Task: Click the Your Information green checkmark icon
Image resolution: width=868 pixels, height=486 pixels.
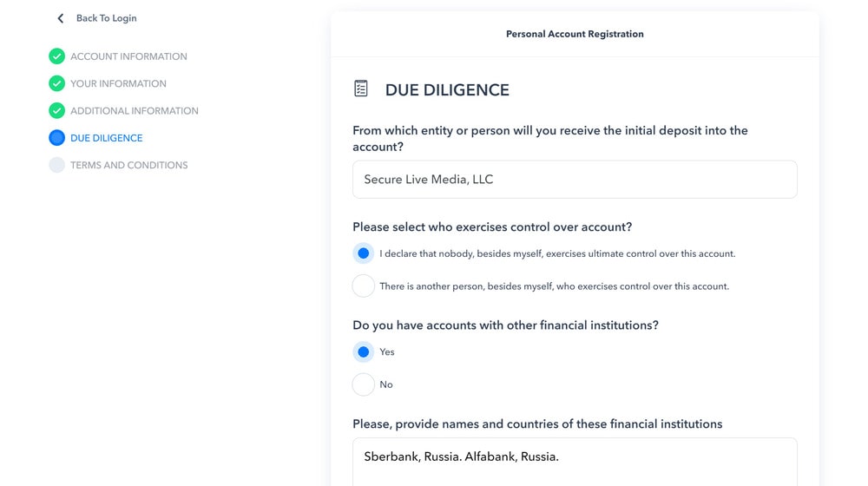Action: (56, 83)
